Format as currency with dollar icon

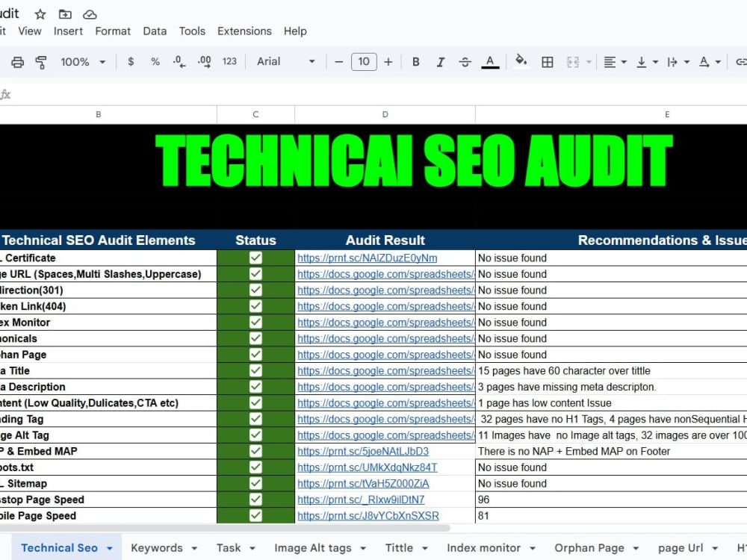click(131, 61)
